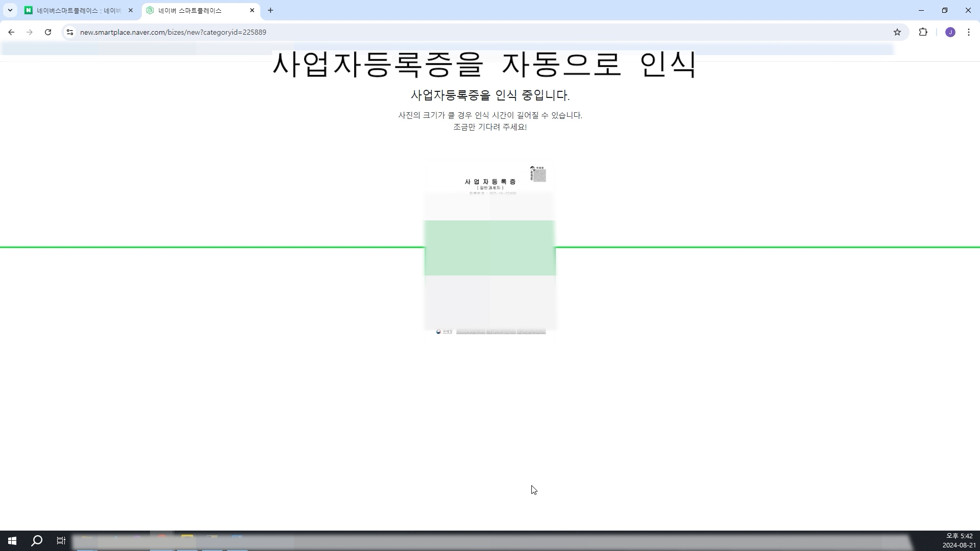
Task: Open the tab search dropdown chevron
Action: (10, 10)
